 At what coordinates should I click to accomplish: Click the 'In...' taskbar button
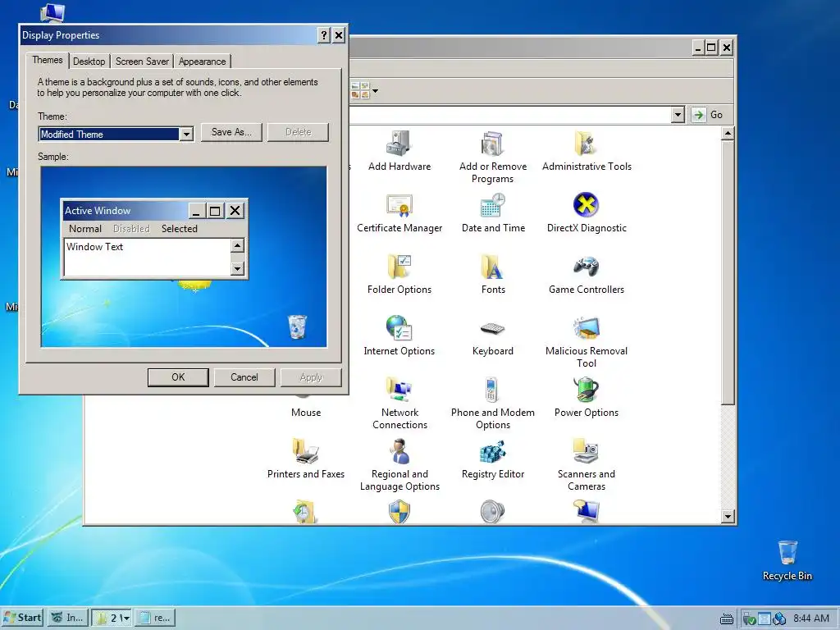(67, 618)
